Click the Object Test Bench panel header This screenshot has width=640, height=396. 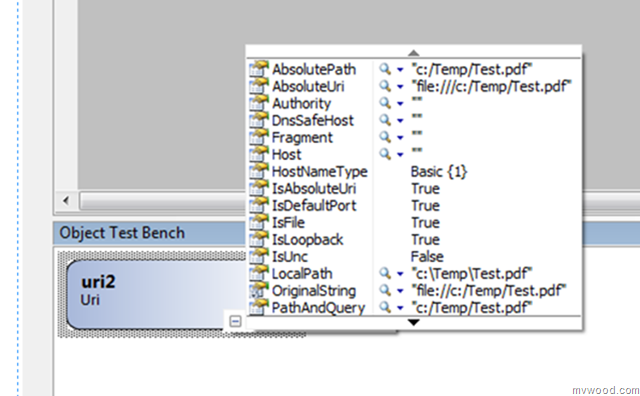149,233
